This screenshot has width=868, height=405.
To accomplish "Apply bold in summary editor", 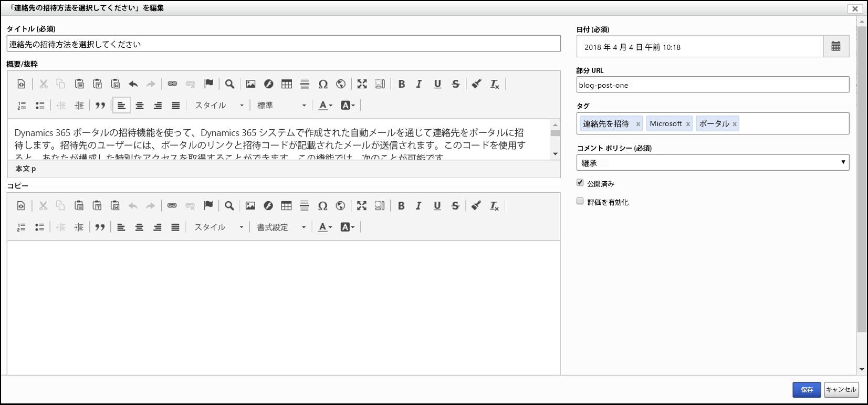I will coord(402,84).
